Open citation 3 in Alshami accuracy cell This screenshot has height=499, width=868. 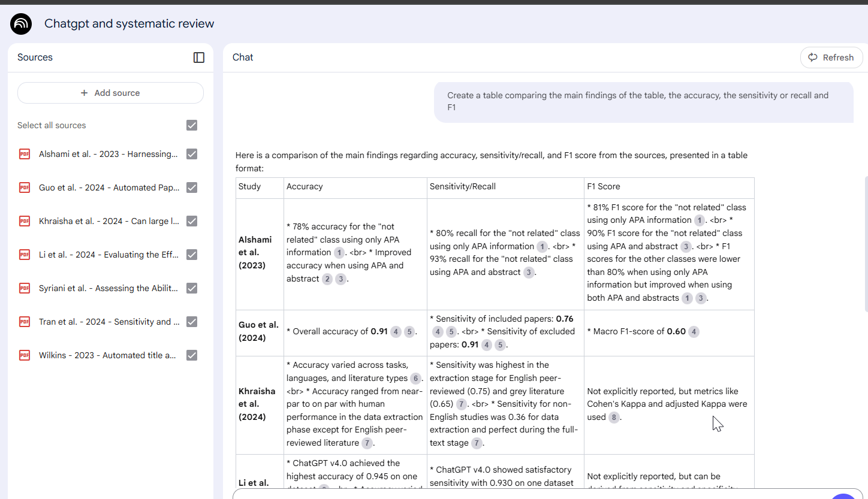pyautogui.click(x=340, y=279)
